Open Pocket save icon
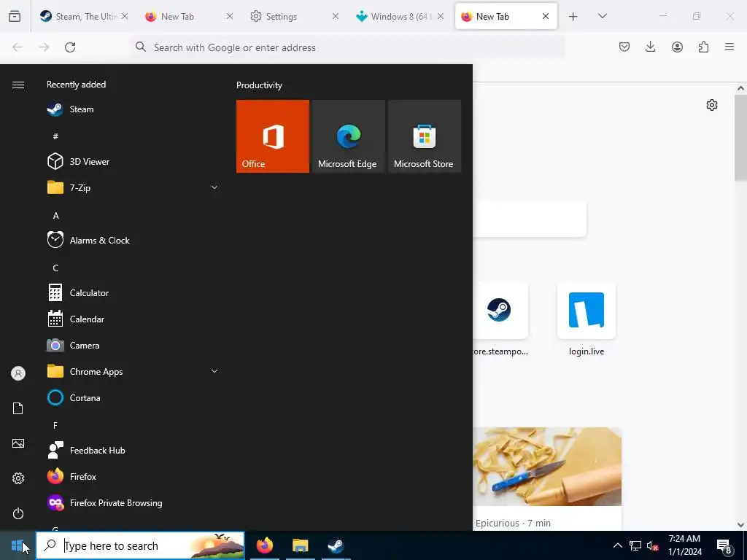Image resolution: width=747 pixels, height=560 pixels. [624, 47]
